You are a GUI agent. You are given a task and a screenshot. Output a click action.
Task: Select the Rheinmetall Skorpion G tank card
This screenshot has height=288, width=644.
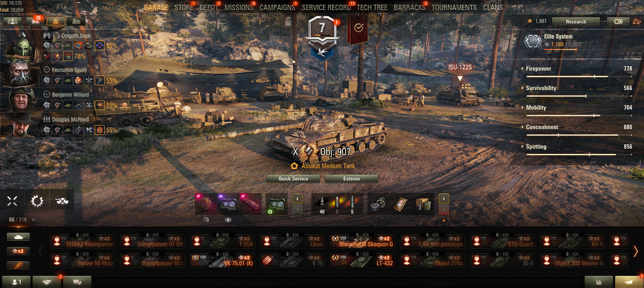pos(362,241)
